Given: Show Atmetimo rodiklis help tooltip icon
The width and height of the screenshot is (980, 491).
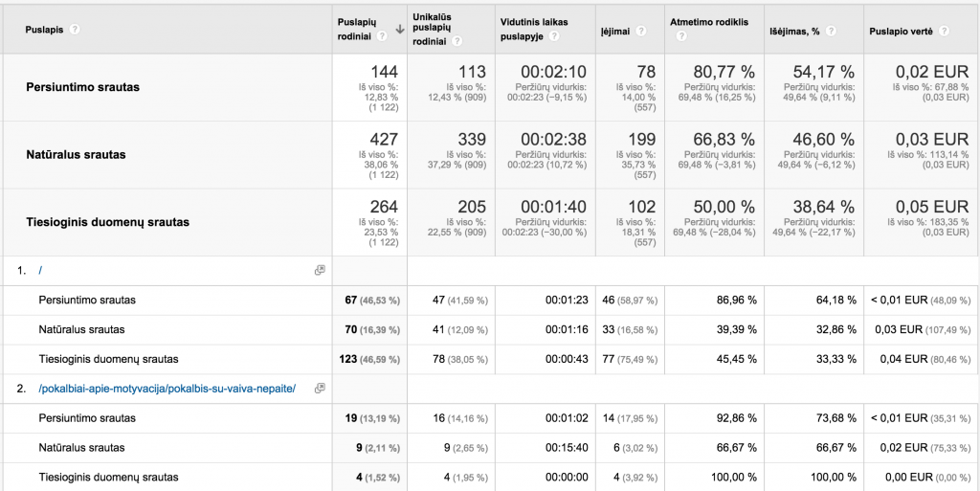Looking at the screenshot, I should (x=681, y=37).
